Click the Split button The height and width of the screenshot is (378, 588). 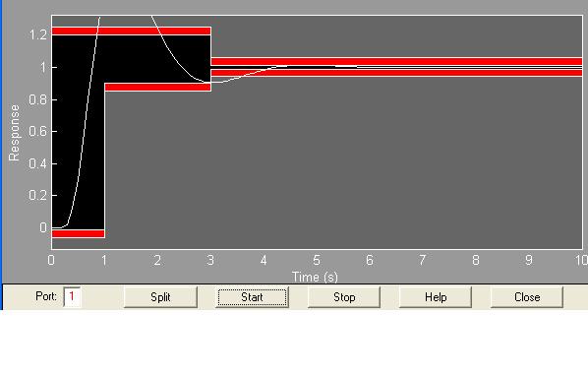click(x=160, y=297)
